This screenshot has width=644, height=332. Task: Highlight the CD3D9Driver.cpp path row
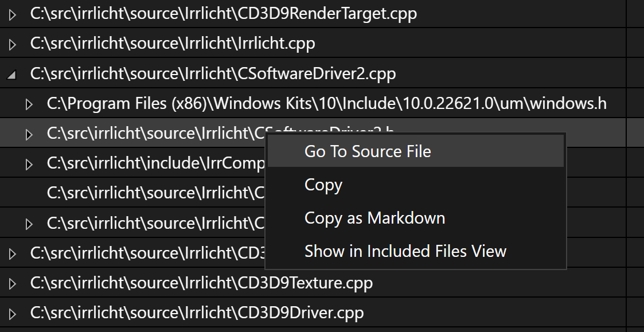(x=197, y=313)
